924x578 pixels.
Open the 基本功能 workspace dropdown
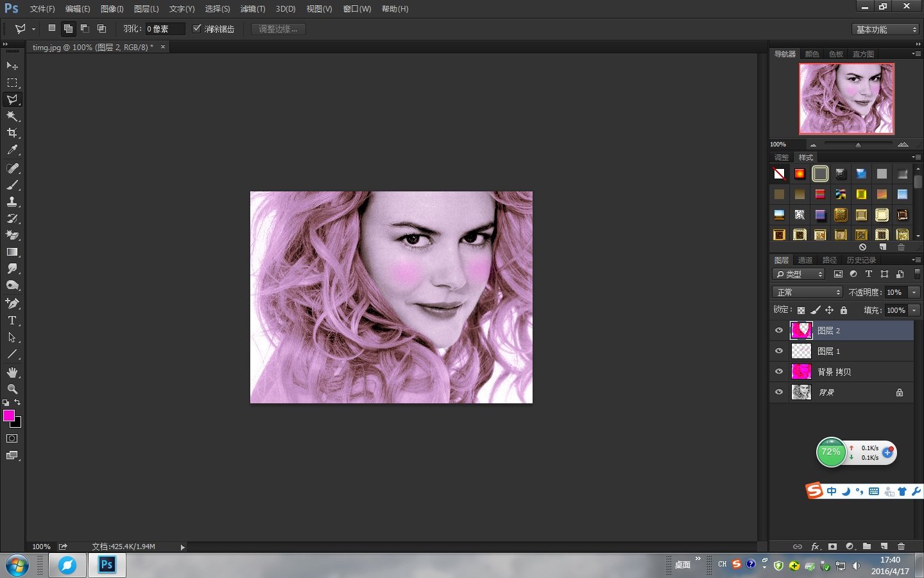point(884,29)
